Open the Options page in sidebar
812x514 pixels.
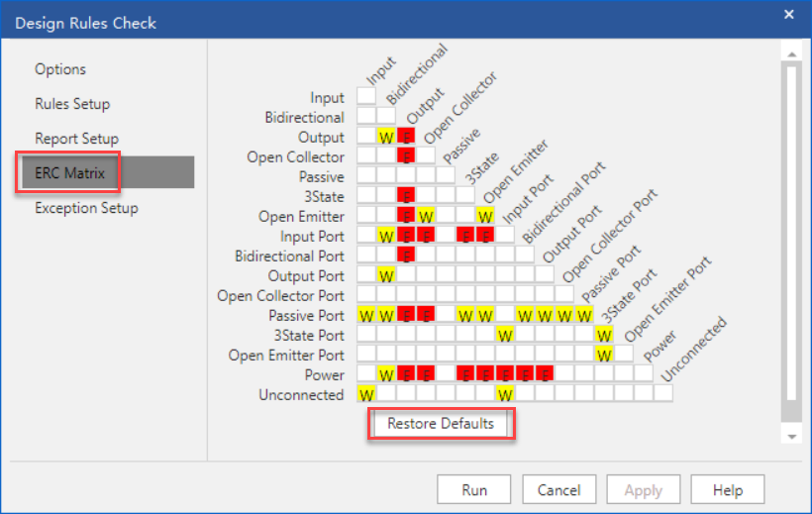(x=60, y=69)
